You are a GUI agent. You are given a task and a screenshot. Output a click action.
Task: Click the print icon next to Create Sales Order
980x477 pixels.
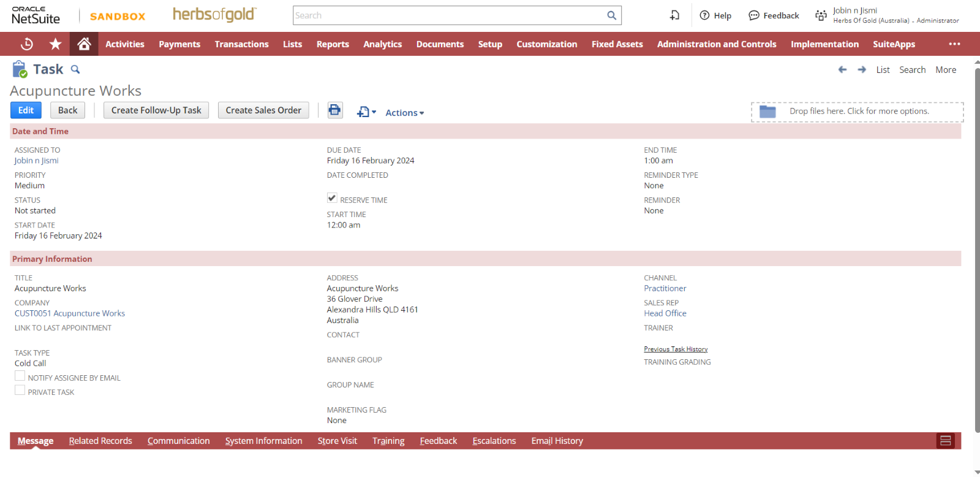coord(334,110)
